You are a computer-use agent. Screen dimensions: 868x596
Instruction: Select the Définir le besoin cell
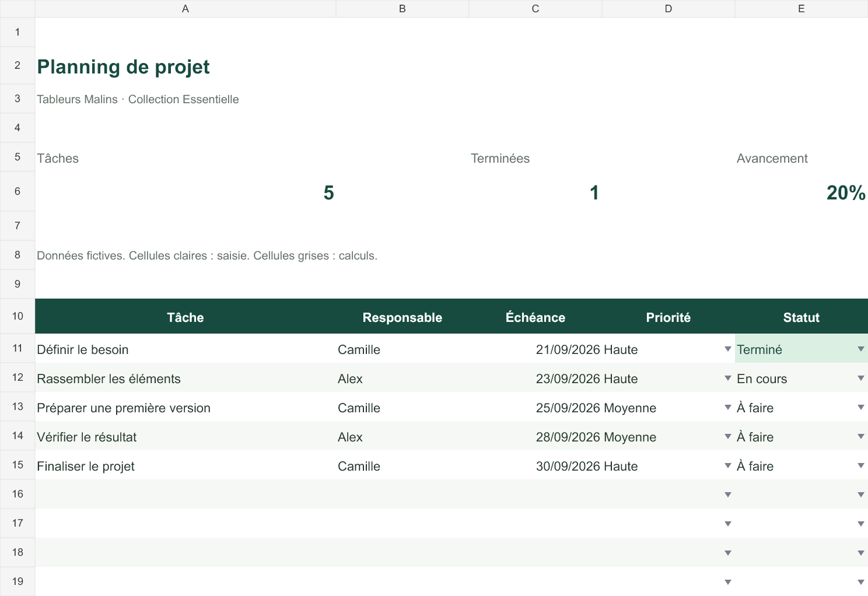click(x=185, y=349)
